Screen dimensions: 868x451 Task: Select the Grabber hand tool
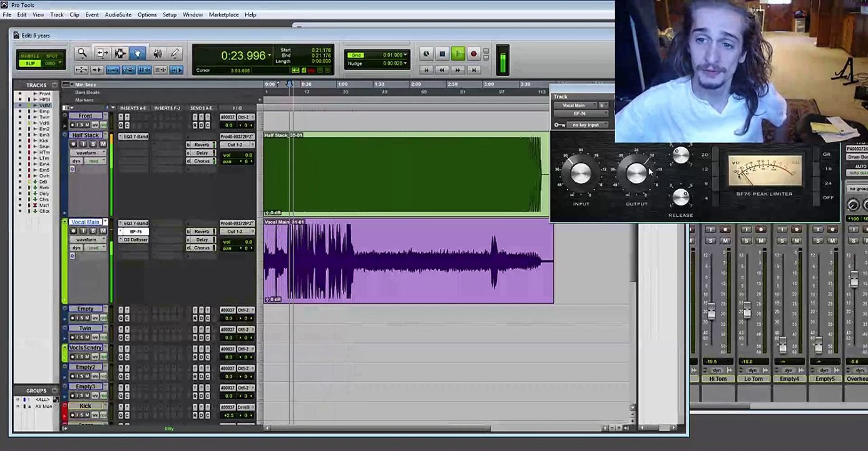pos(137,54)
